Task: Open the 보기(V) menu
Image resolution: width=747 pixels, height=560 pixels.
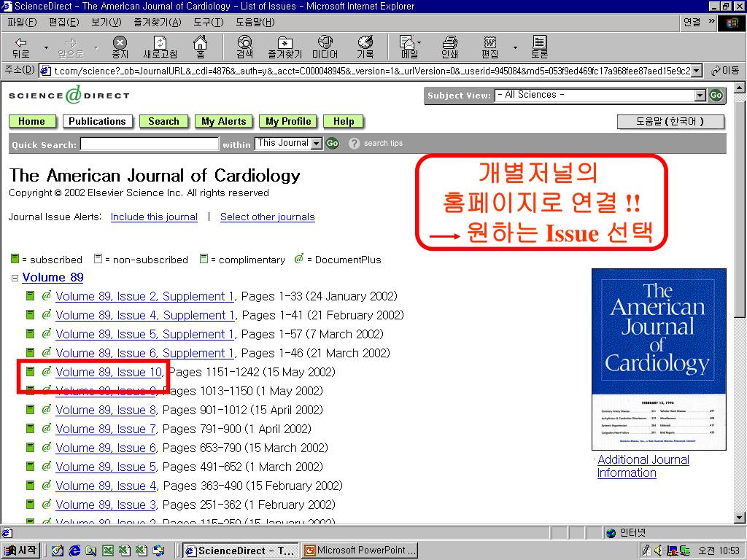Action: 107,22
